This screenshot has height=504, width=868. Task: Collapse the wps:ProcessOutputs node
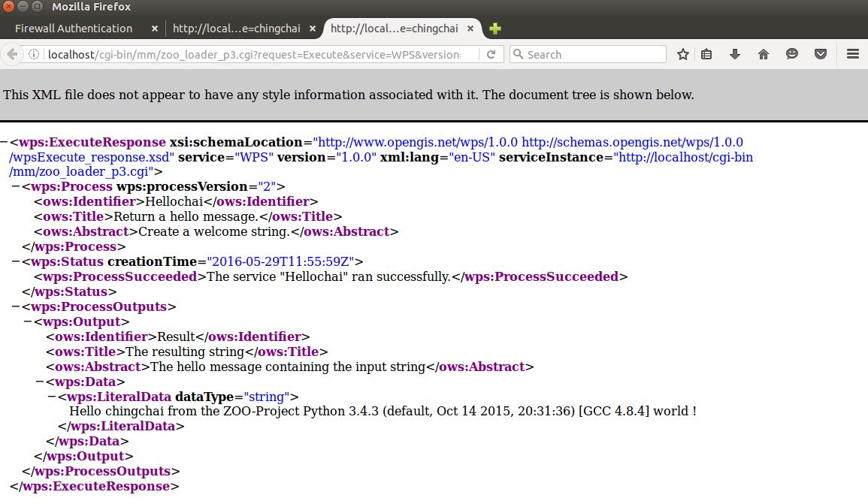pos(17,306)
